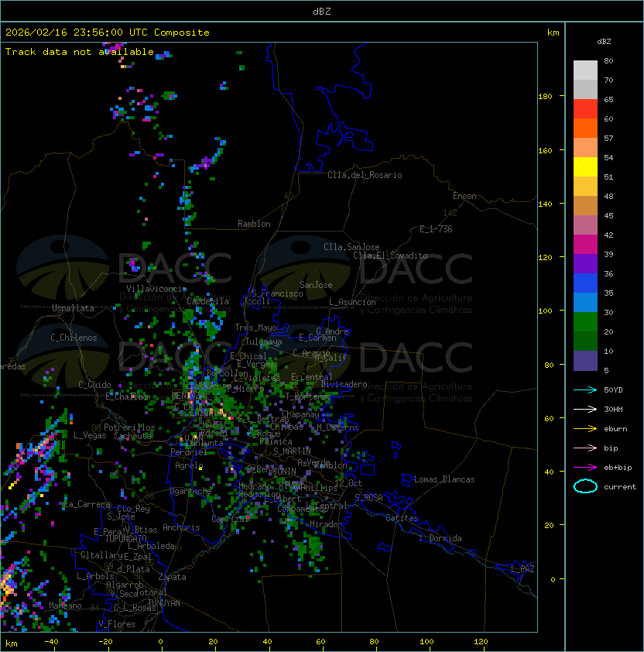Select the slate 5 dBZ legend swatch
Image resolution: width=644 pixels, height=652 pixels.
[585, 361]
